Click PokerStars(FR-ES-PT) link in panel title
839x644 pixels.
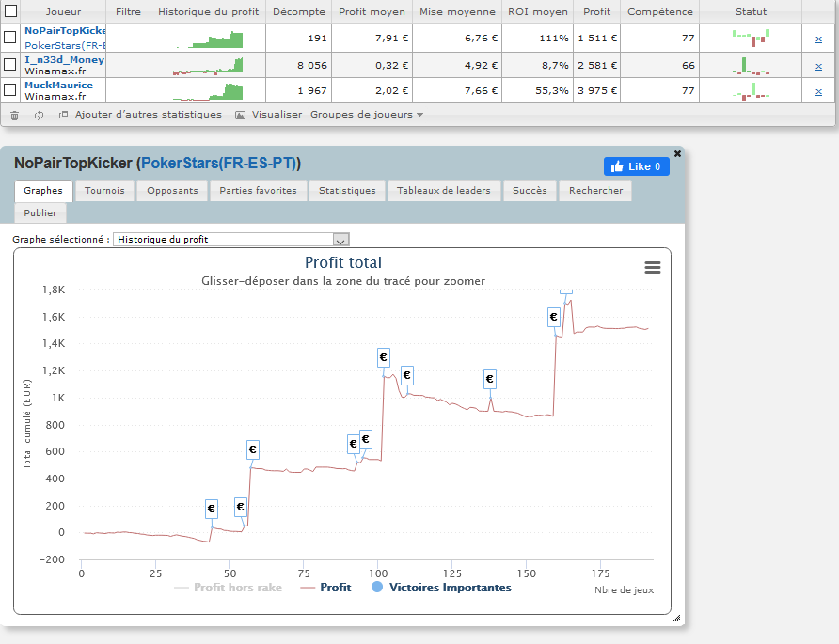tap(219, 164)
